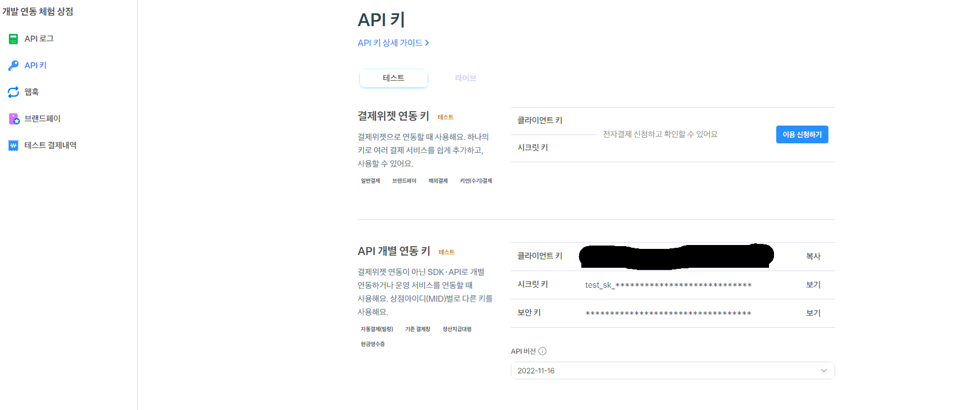This screenshot has width=980, height=410.
Task: Click the 자동결제(빌링) tag
Action: point(377,329)
